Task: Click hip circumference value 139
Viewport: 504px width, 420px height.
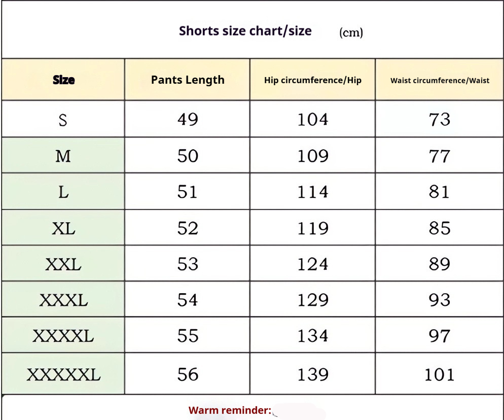Action: 312,375
